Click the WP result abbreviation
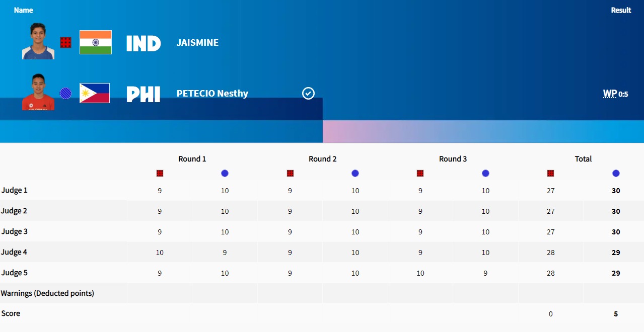 point(610,94)
